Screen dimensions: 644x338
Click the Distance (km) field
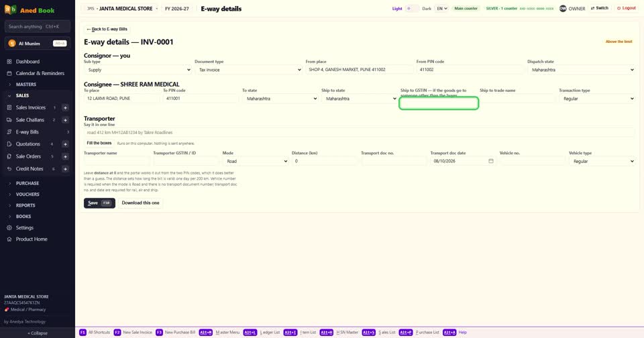325,162
